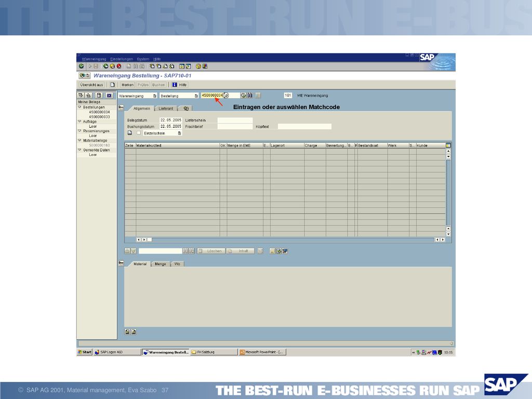Screen dimensions: 532x399
Task: Click the Lieferschein input field
Action: 235,120
